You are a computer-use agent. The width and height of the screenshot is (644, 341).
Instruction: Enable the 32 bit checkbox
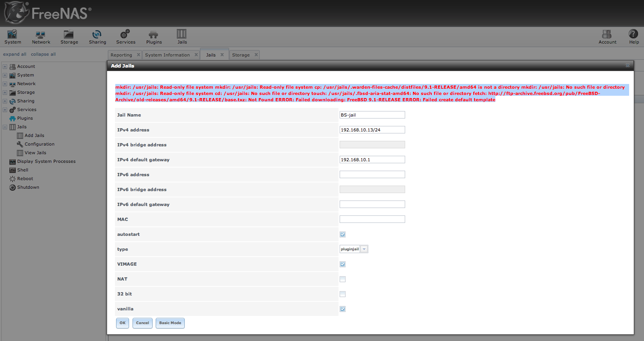point(343,294)
